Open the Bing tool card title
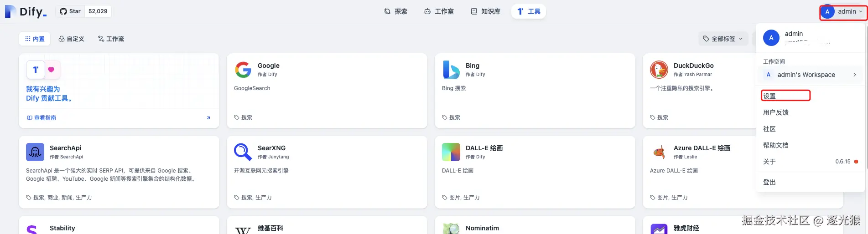The height and width of the screenshot is (234, 868). coord(473,66)
